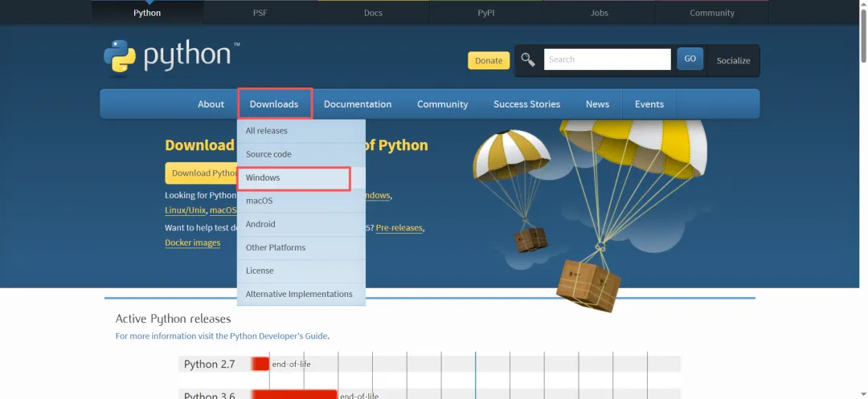Open the Downloads navigation menu
The image size is (868, 399).
coord(274,104)
